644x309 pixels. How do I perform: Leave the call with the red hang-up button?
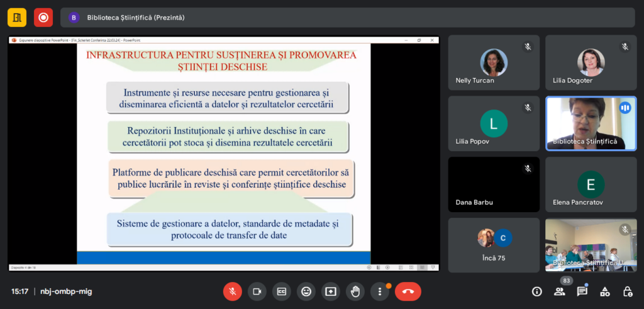pyautogui.click(x=408, y=291)
